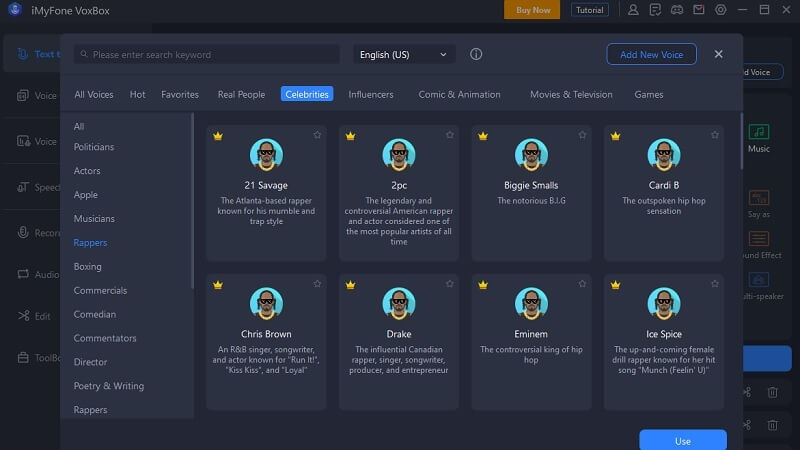Open the English (US) language dropdown

pos(404,54)
